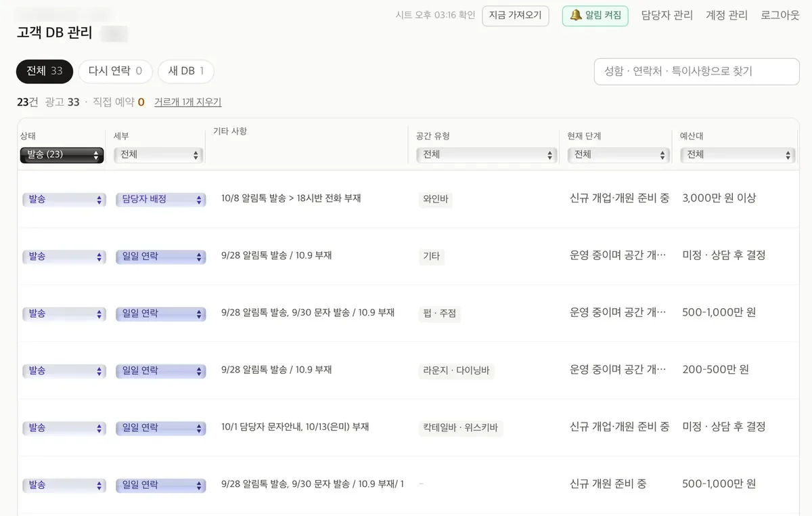Click the 기타 space type tag

click(431, 256)
